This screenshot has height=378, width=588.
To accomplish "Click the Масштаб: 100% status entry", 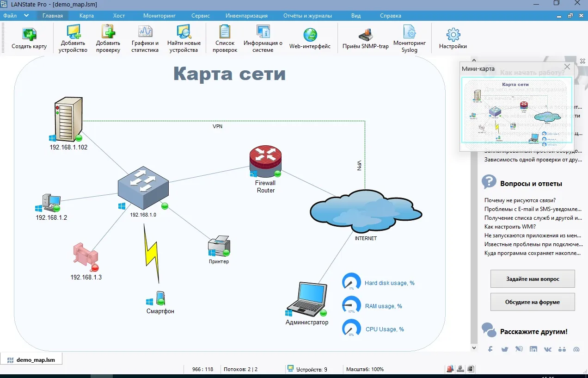I will (365, 369).
